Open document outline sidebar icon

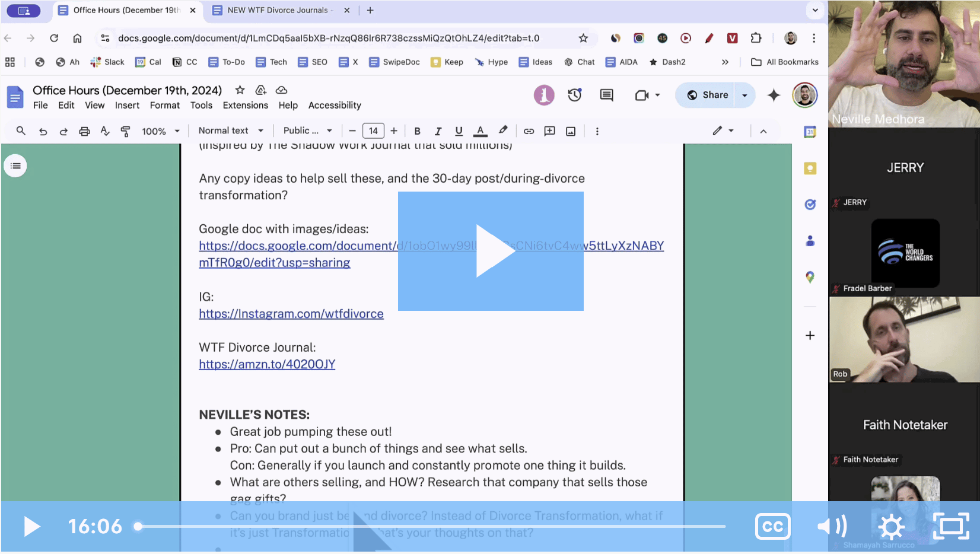pos(15,166)
